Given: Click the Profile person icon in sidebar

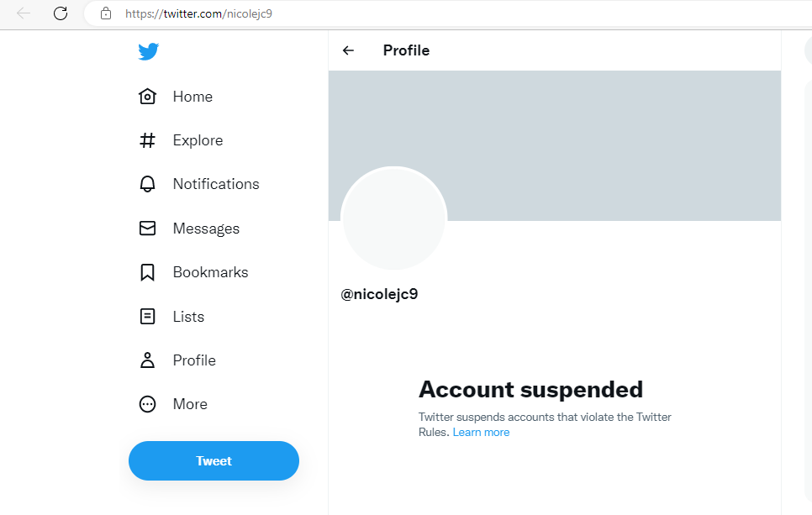Looking at the screenshot, I should (x=148, y=360).
